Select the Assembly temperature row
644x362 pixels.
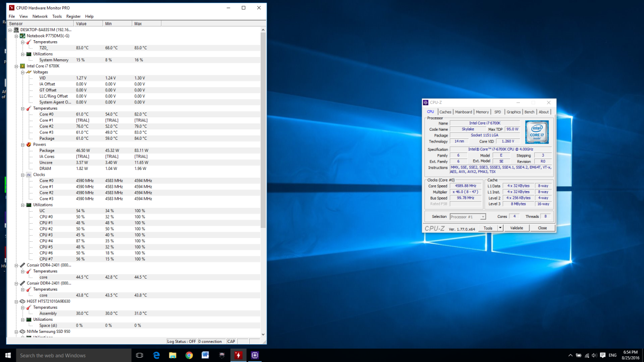point(134,313)
